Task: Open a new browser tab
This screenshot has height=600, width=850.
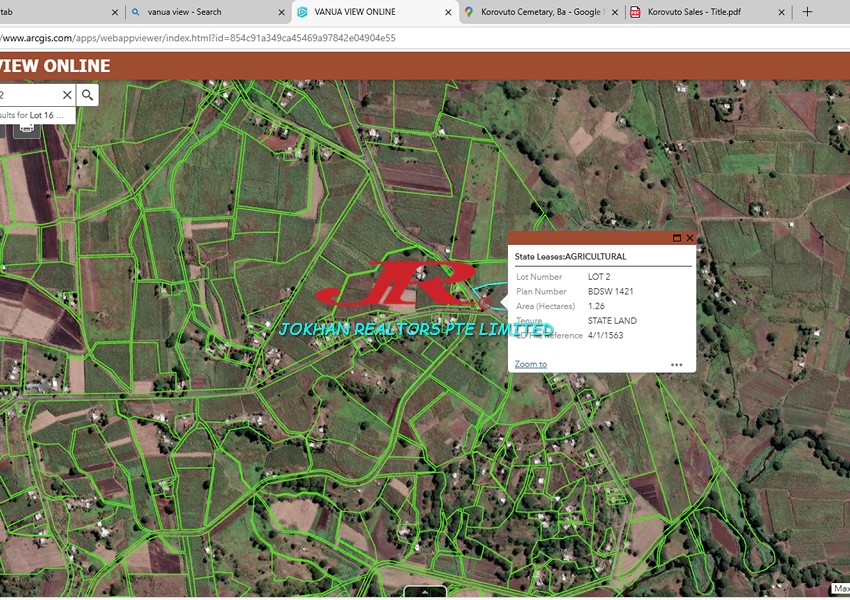Action: [x=807, y=12]
